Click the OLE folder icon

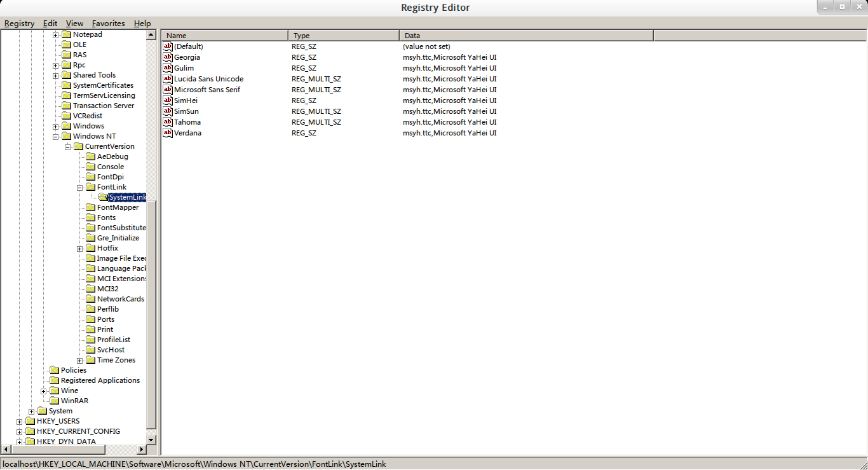pyautogui.click(x=66, y=45)
